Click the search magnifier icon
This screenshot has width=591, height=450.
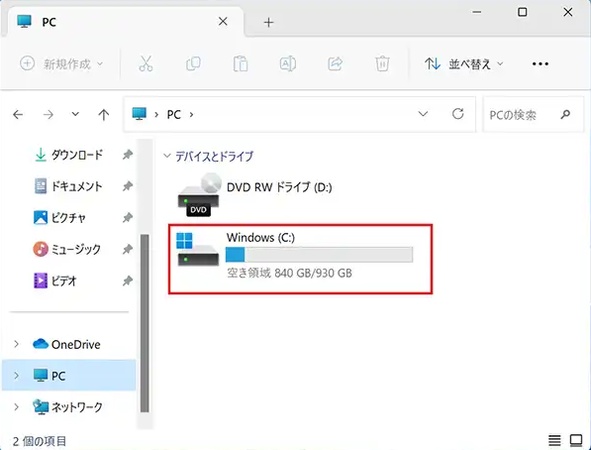565,114
